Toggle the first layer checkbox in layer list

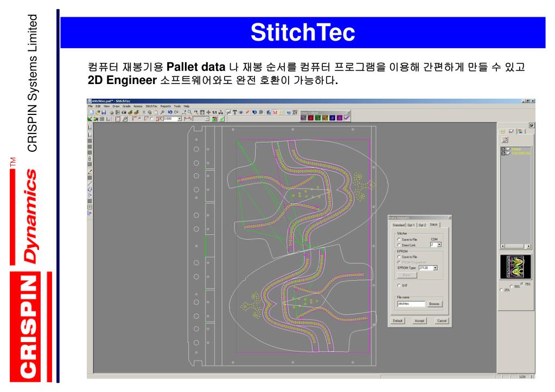coord(503,149)
